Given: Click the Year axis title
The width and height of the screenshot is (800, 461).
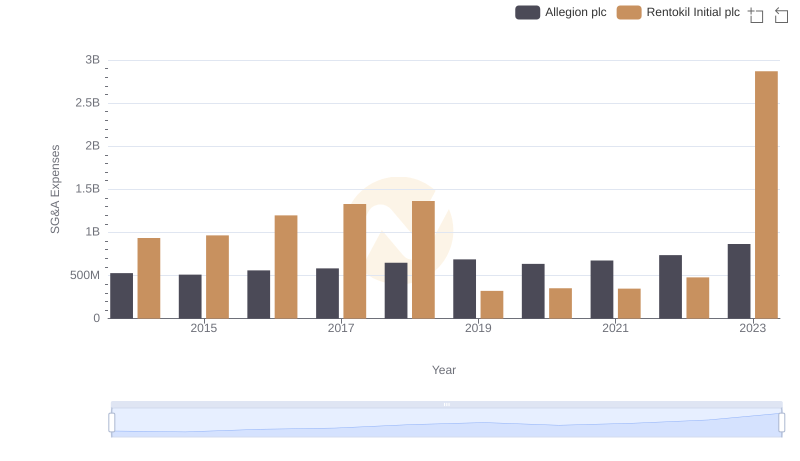Looking at the screenshot, I should (x=444, y=370).
